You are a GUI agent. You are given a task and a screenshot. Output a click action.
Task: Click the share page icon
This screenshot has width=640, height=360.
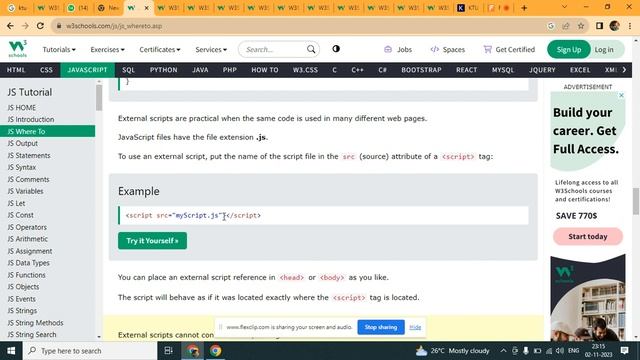pos(566,26)
